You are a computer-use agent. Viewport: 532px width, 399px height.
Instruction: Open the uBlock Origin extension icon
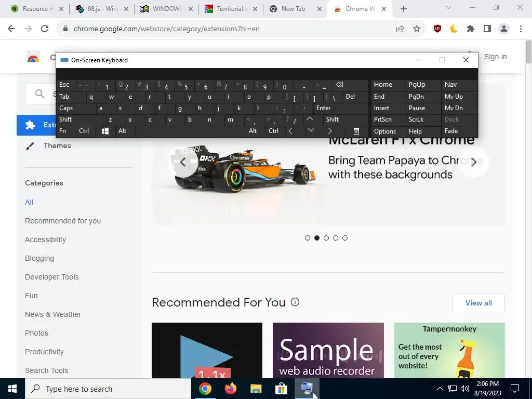click(x=437, y=29)
